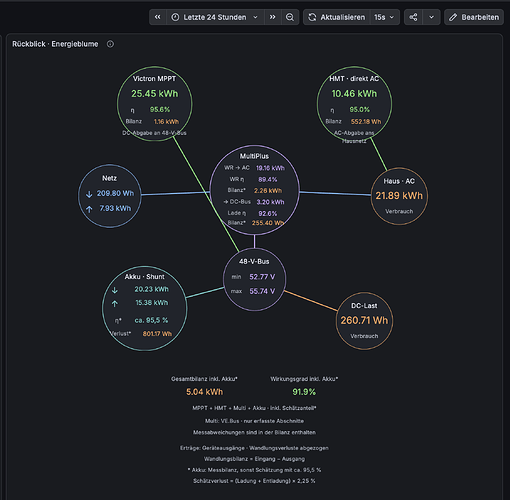Click 'Wandlungsbilanz = Eingang – Ausgang' note
Screen dimensions: 510x500
tap(254, 459)
